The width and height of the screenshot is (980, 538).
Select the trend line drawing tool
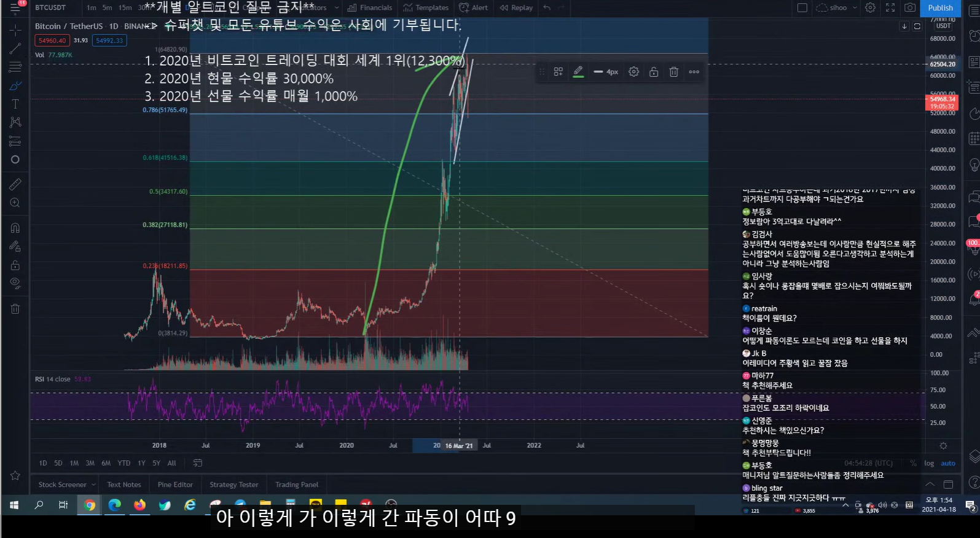(x=15, y=49)
